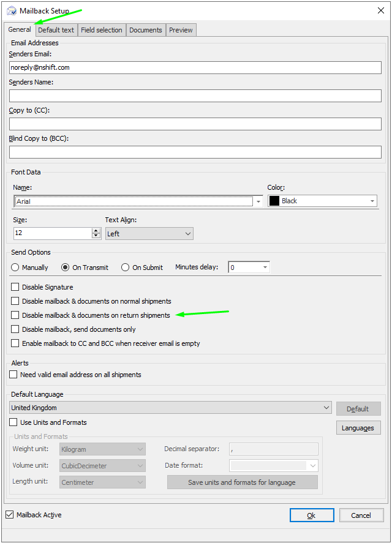The image size is (392, 543).
Task: Check Disable mailback & documents on return shipments
Action: pos(15,315)
